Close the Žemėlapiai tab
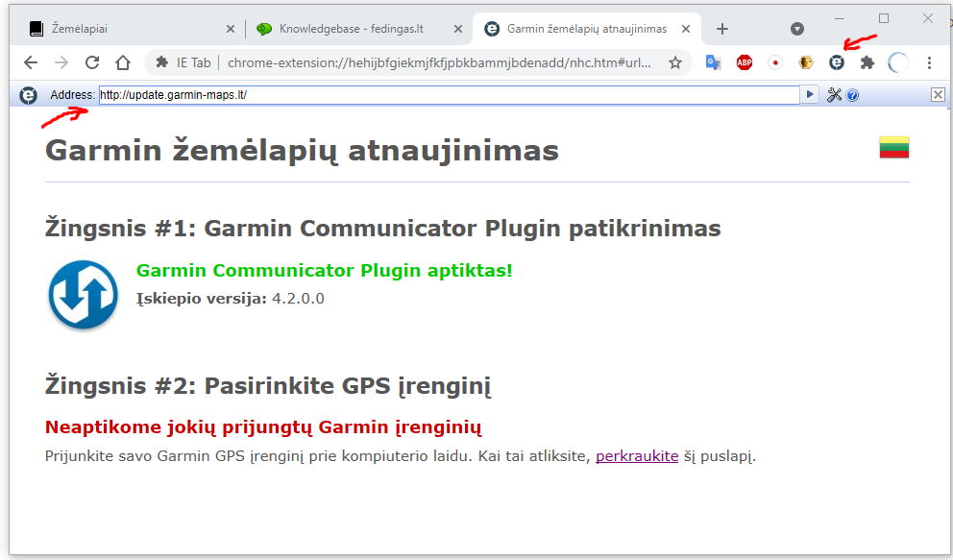The image size is (953, 560). click(231, 29)
